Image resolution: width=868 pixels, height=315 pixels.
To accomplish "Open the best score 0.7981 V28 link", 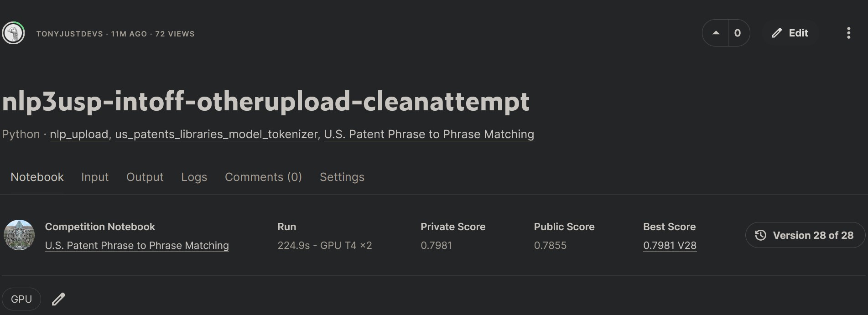I will (x=670, y=245).
